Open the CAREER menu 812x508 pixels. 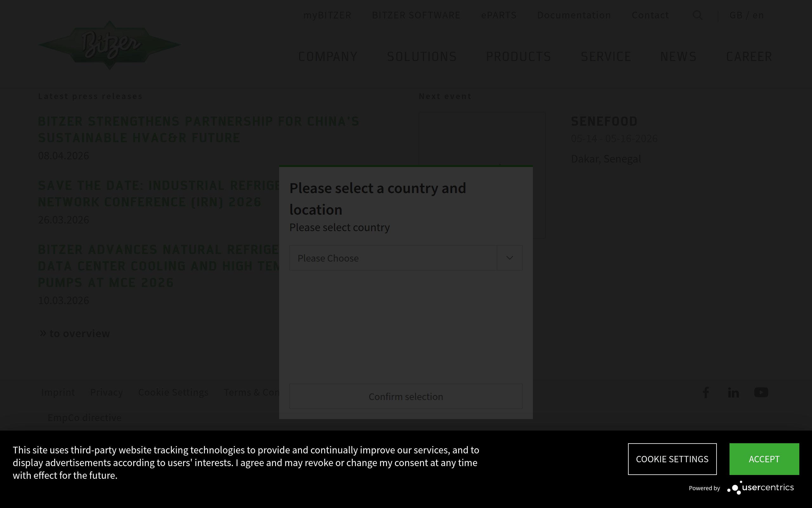[x=749, y=57]
